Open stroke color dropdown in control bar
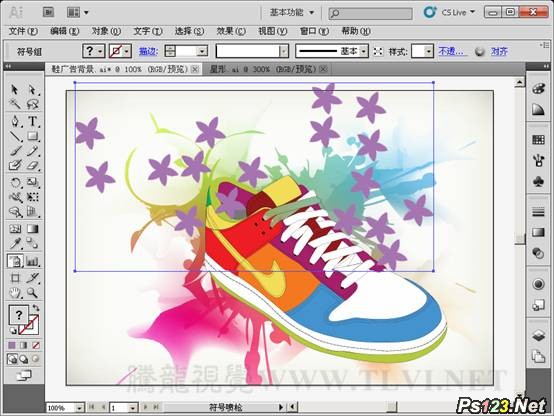554x416 pixels. [127, 52]
